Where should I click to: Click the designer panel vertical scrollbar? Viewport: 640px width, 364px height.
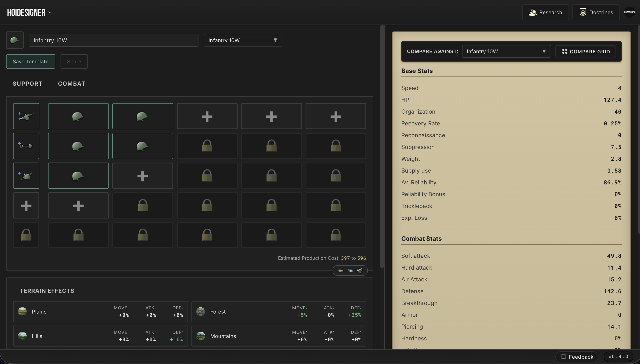382,146
